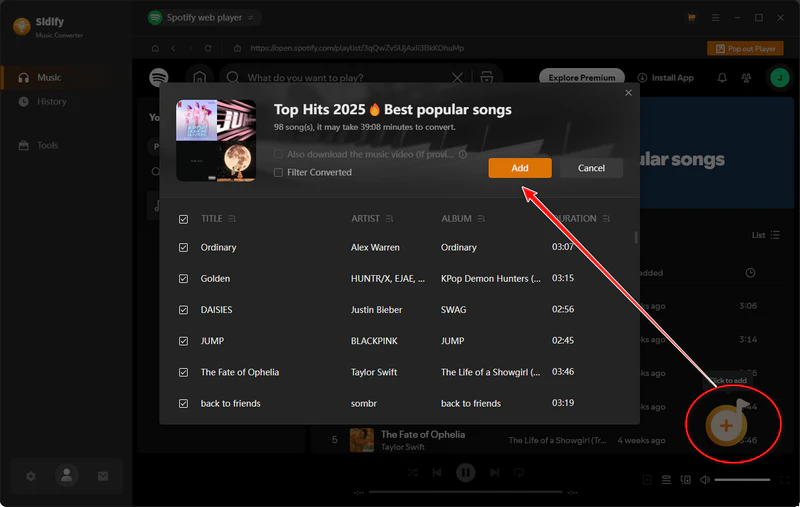Open the mail feedback icon
This screenshot has width=800, height=507.
tap(103, 476)
